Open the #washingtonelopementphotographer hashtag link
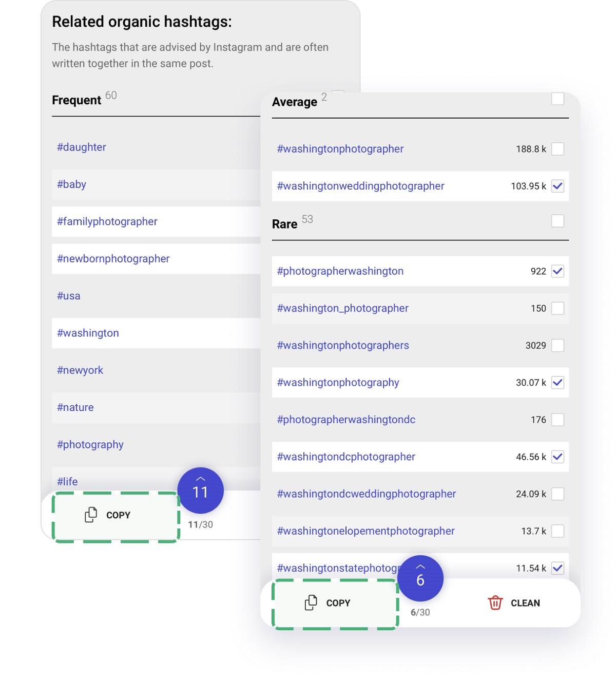616x677 pixels. click(x=365, y=531)
